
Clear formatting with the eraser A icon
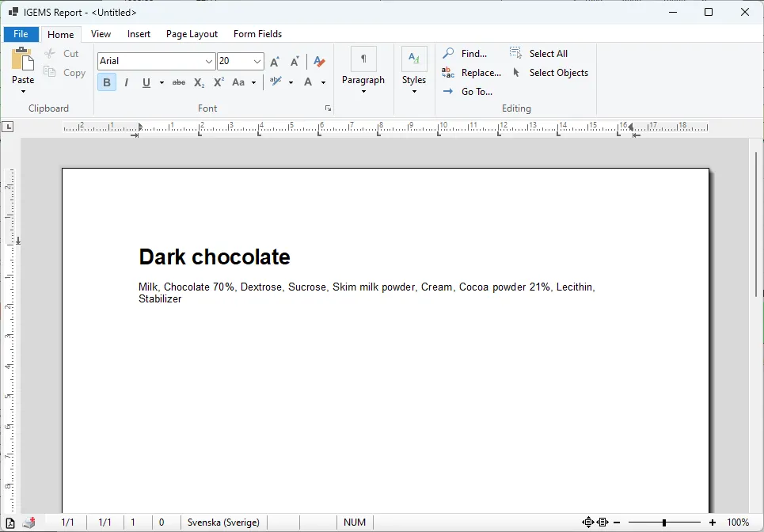tap(319, 62)
